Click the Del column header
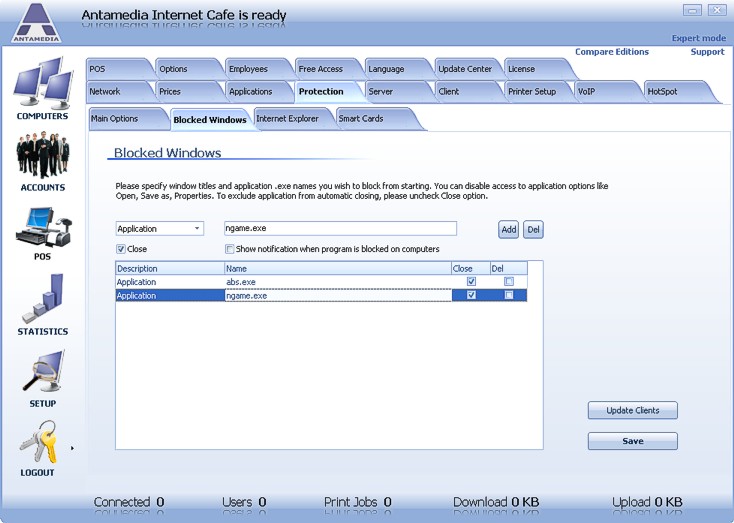This screenshot has width=734, height=523. [x=508, y=269]
